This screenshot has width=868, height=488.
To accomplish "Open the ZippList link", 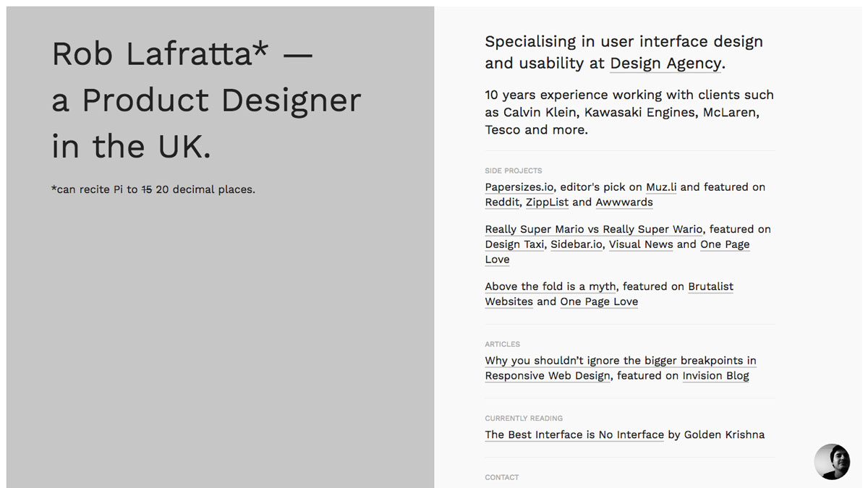I will click(548, 202).
